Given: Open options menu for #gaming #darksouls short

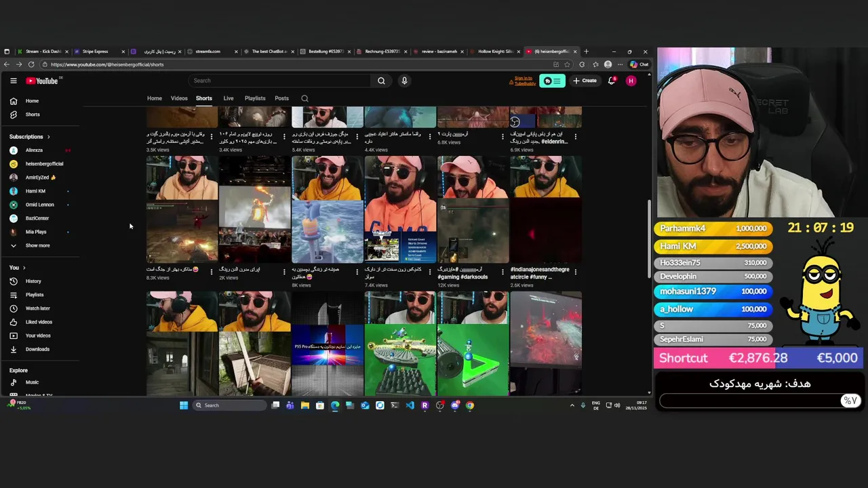Looking at the screenshot, I should click(502, 272).
